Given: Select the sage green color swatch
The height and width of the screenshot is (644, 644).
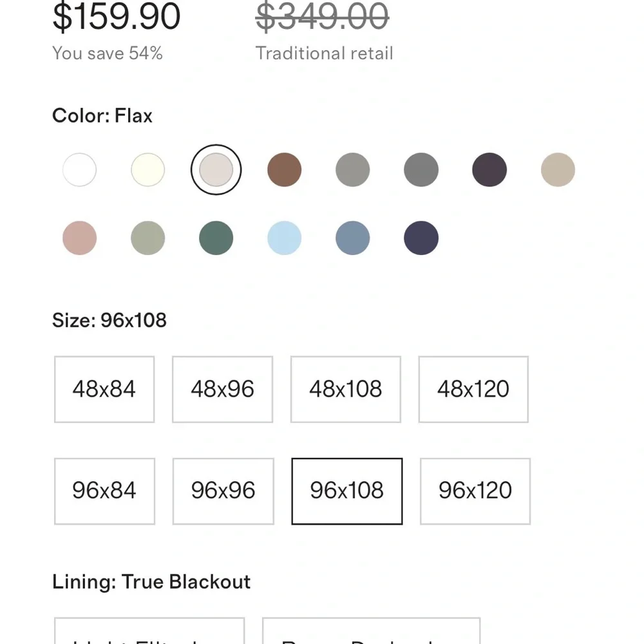Looking at the screenshot, I should pyautogui.click(x=148, y=238).
